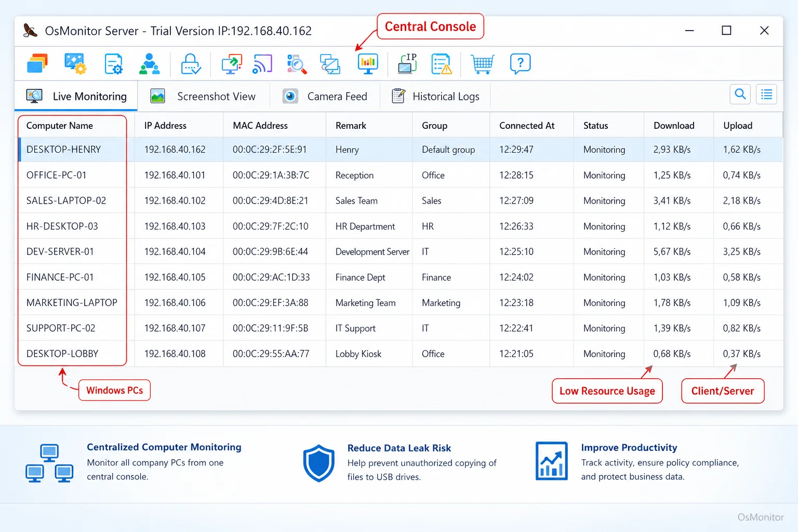798x532 pixels.
Task: Click the 2,18 KB/s upload value
Action: pos(741,201)
